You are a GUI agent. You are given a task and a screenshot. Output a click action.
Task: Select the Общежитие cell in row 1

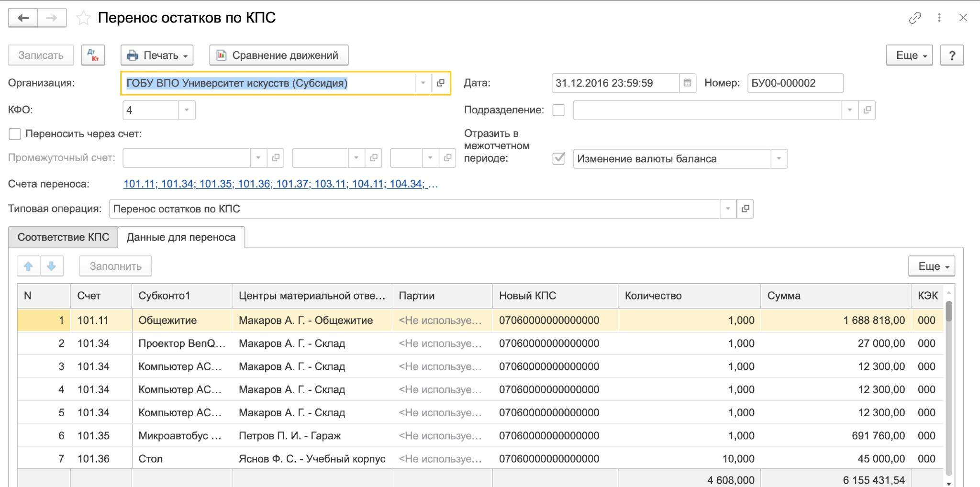[x=182, y=320]
